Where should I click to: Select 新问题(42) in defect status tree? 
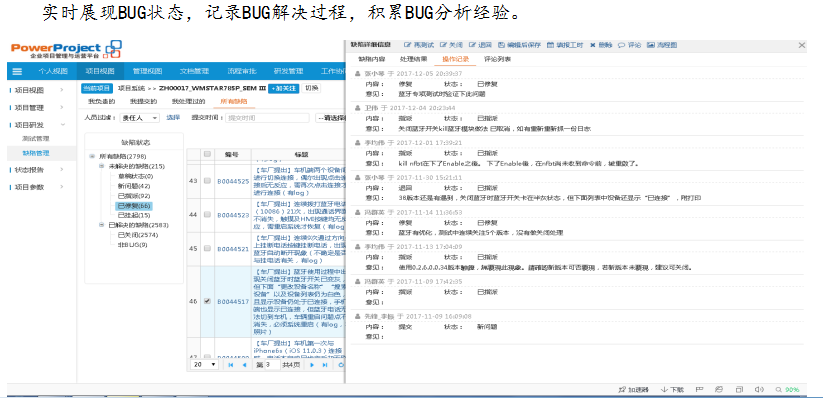(x=135, y=186)
